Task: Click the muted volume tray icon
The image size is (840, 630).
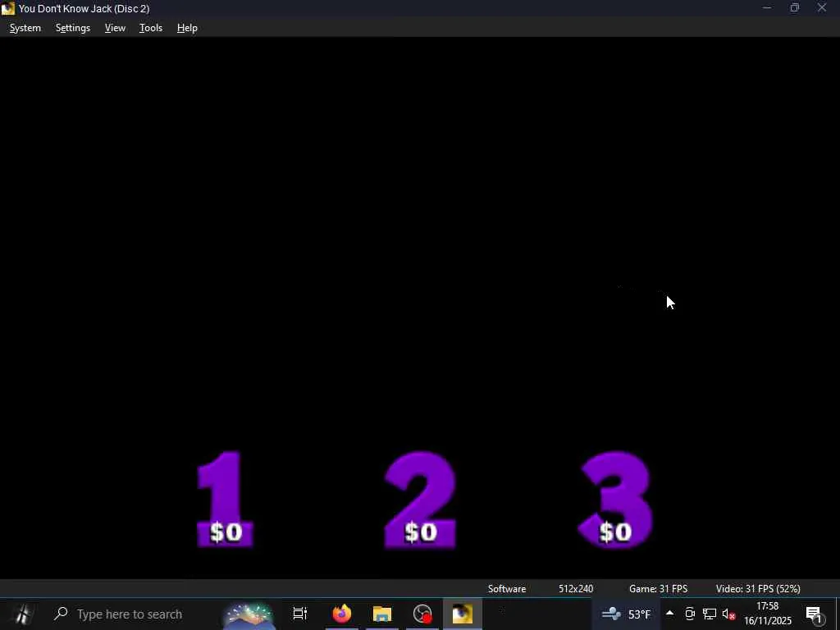Action: coord(728,614)
